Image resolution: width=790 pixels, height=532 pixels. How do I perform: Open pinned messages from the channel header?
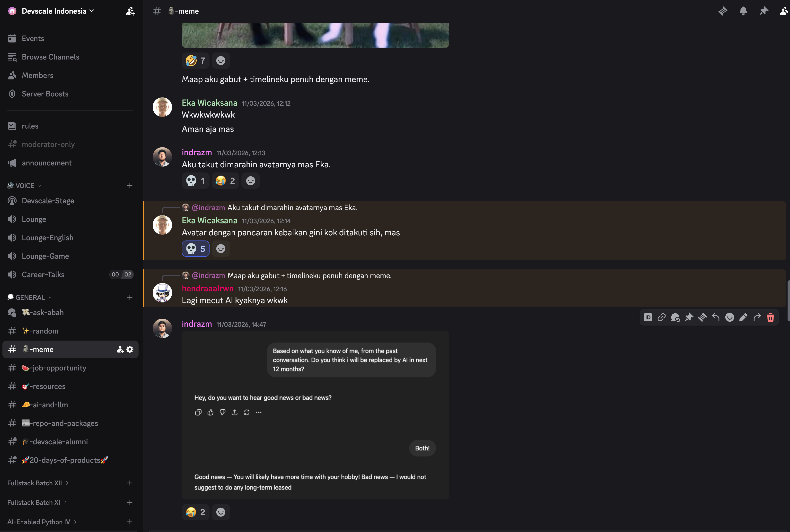(764, 11)
